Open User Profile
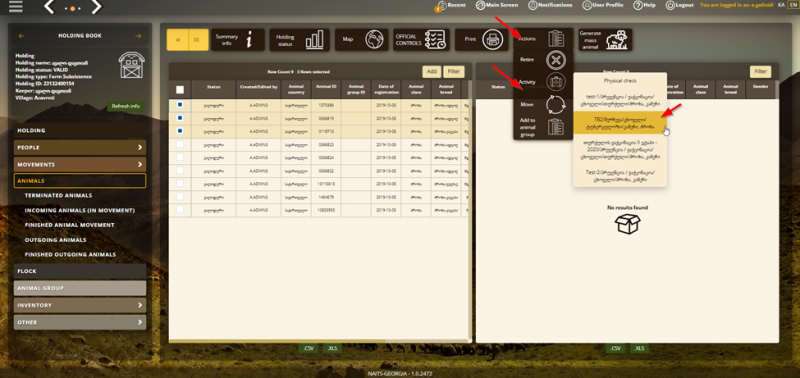This screenshot has height=378, width=800. (x=603, y=5)
